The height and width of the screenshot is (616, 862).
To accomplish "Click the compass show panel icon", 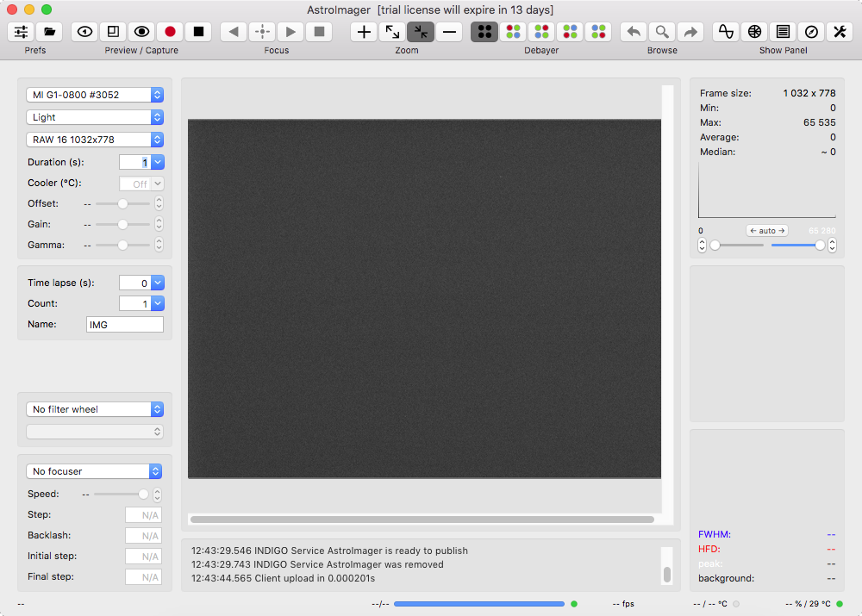I will 811,32.
